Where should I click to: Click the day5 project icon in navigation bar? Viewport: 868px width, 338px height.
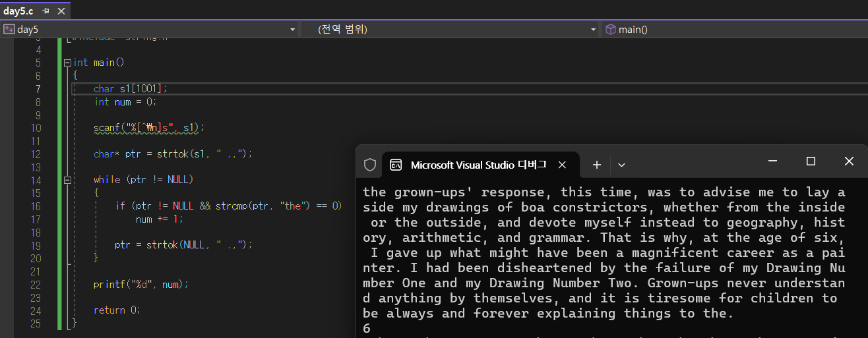[x=9, y=29]
